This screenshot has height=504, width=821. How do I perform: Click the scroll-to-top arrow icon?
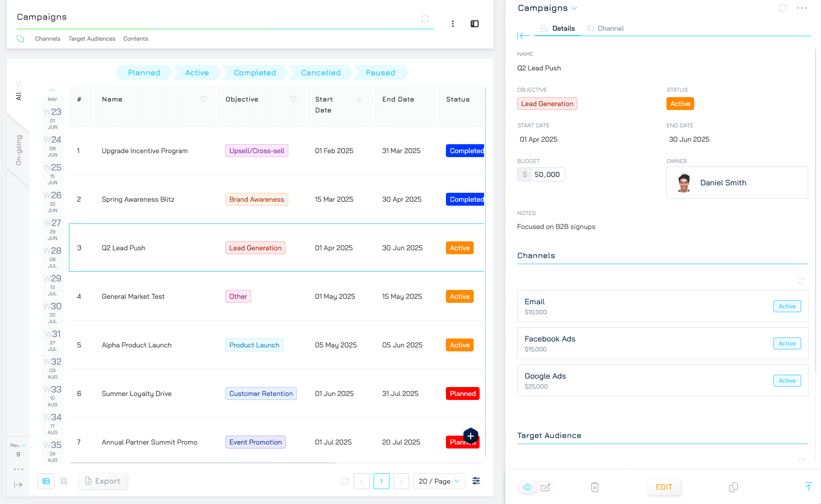click(x=808, y=487)
